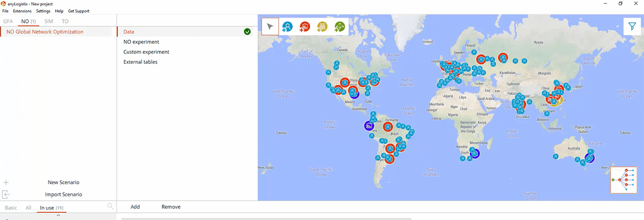The height and width of the screenshot is (220, 644).
Task: Click the Remove button
Action: [171, 207]
